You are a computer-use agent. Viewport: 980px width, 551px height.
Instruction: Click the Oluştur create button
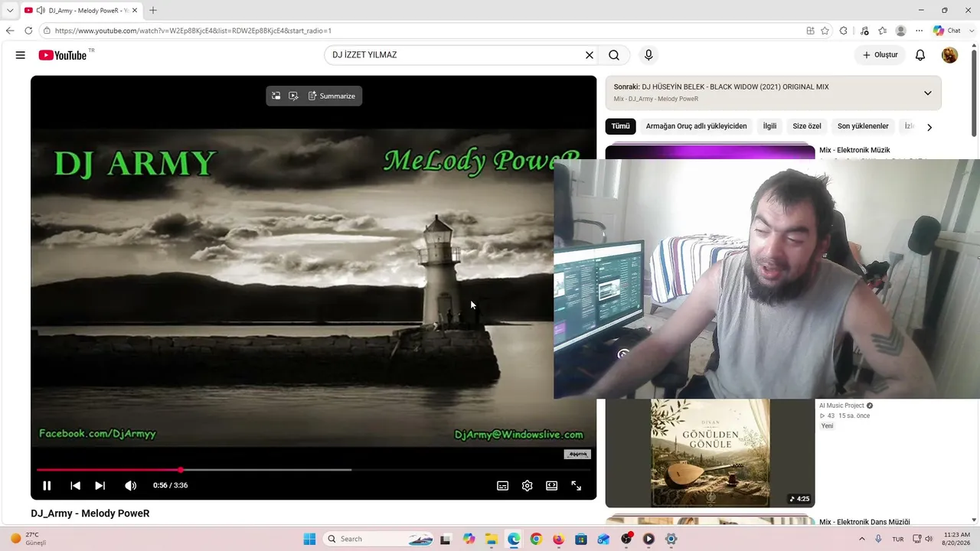click(880, 55)
